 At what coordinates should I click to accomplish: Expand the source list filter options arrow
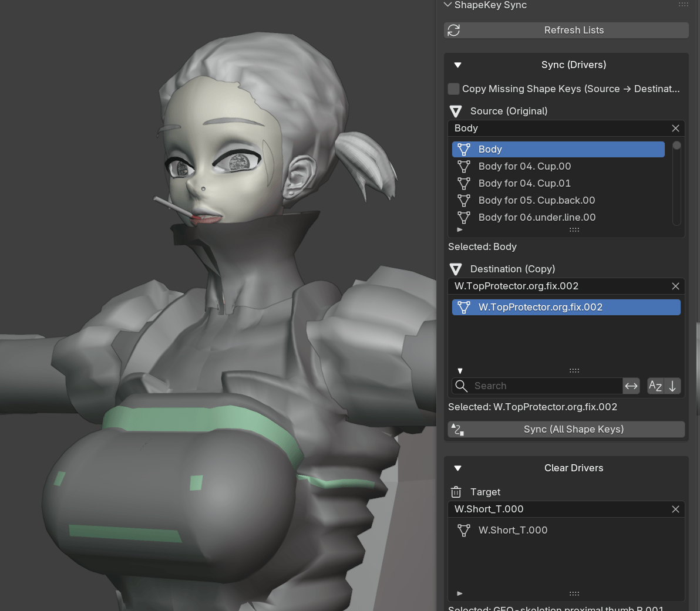(x=460, y=229)
